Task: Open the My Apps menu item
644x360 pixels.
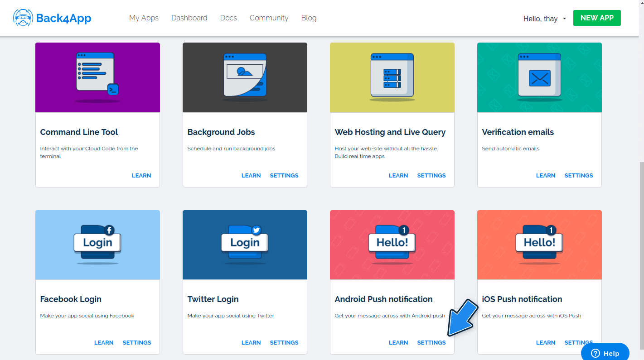Action: [x=144, y=18]
